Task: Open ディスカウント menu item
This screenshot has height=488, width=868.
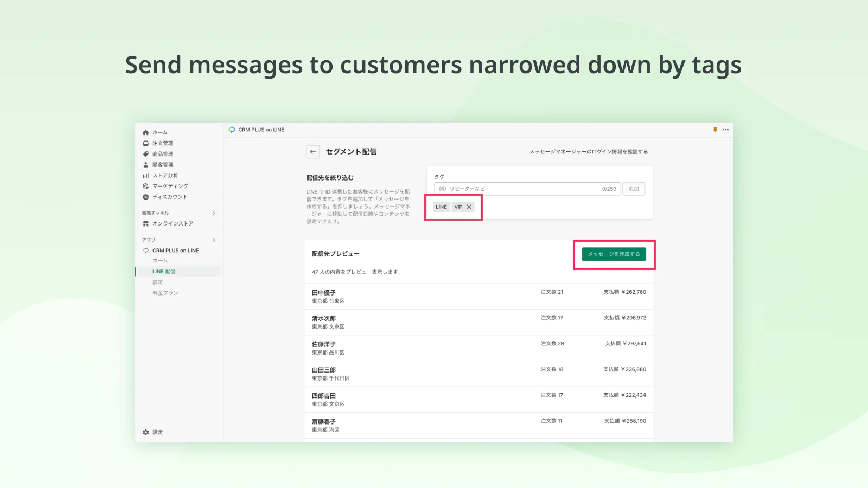Action: coord(170,197)
